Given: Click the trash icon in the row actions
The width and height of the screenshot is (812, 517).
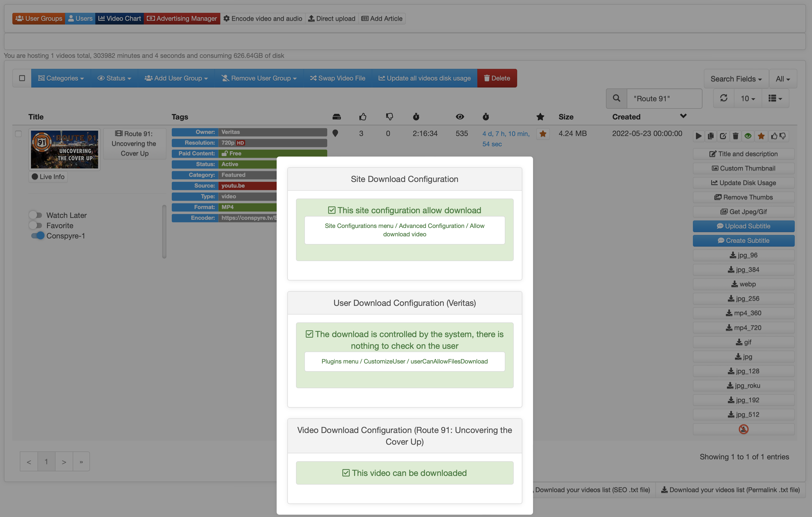Looking at the screenshot, I should point(736,136).
